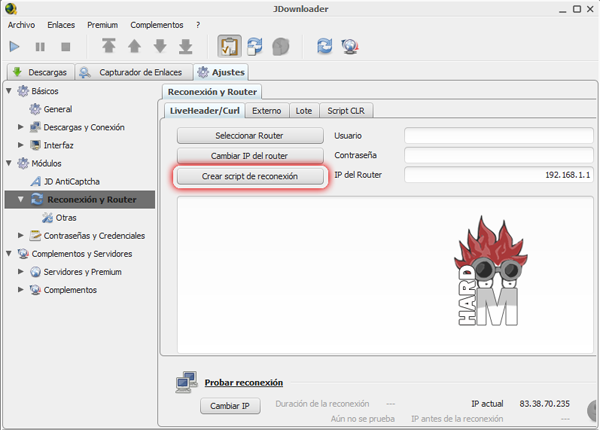
Task: Collapse the Básicos tree section
Action: [9, 91]
